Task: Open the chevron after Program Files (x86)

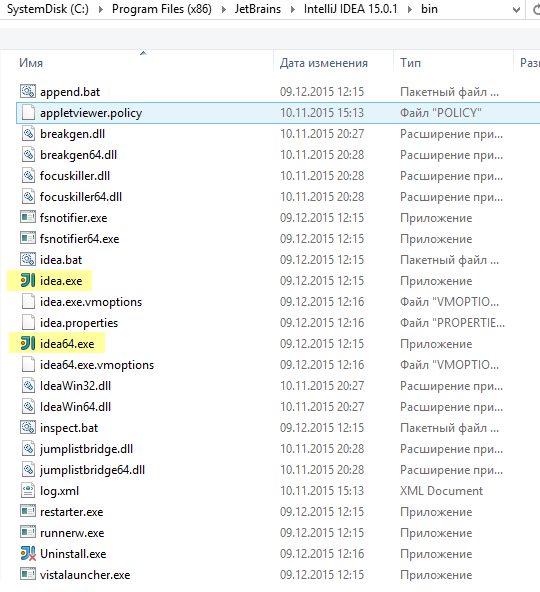Action: pyautogui.click(x=224, y=9)
